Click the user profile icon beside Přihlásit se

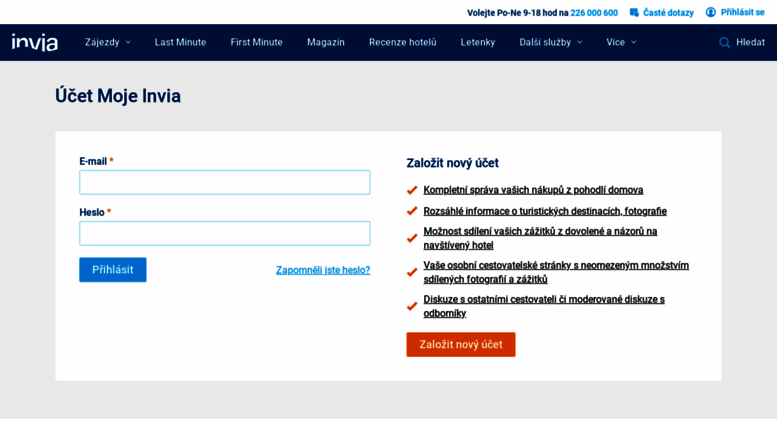(711, 12)
